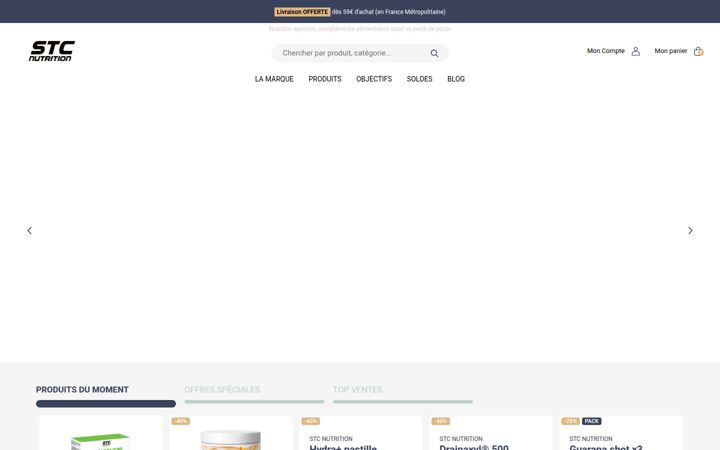
Task: Click the search magnifier icon
Action: click(434, 53)
